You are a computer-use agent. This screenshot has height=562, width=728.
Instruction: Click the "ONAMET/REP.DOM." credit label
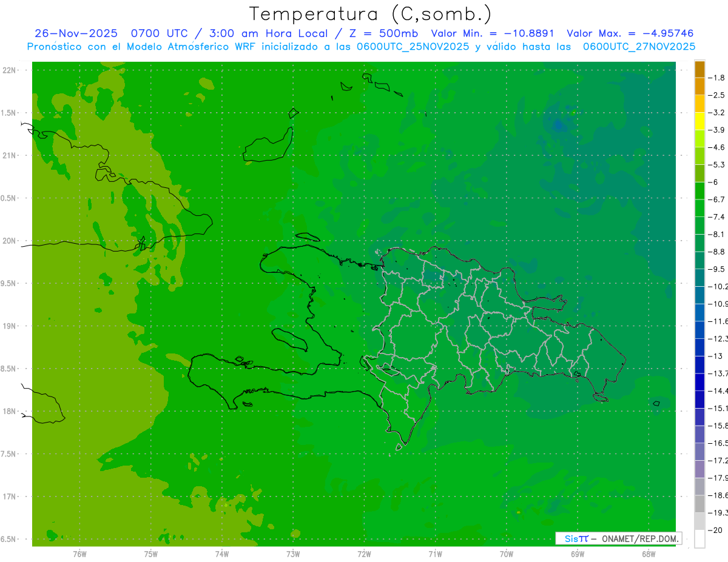tap(641, 538)
